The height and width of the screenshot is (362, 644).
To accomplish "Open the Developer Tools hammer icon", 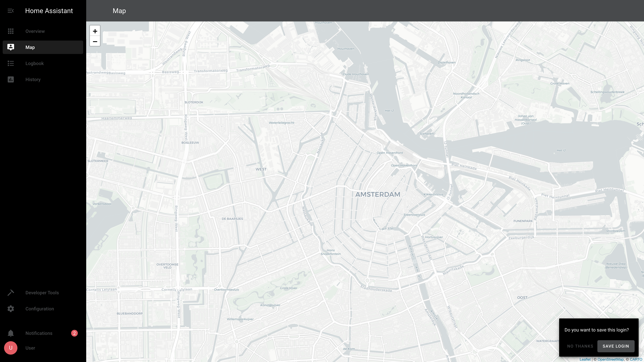I will coord(11,293).
